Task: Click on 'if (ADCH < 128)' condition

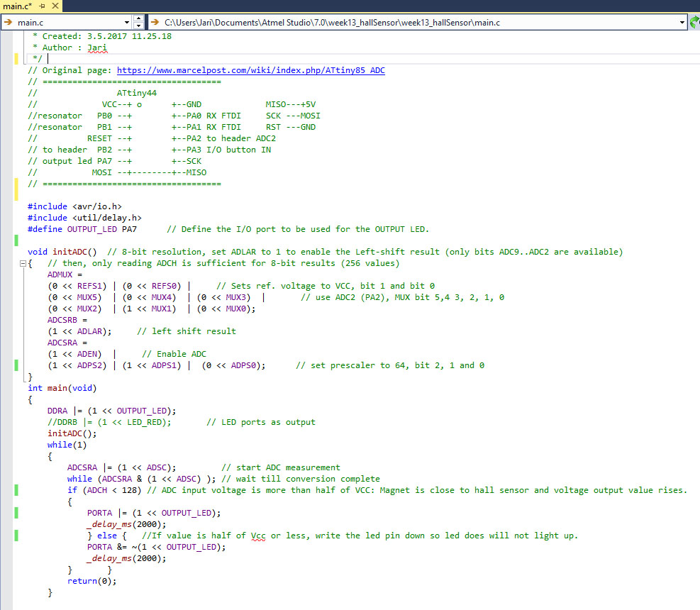Action: point(104,490)
